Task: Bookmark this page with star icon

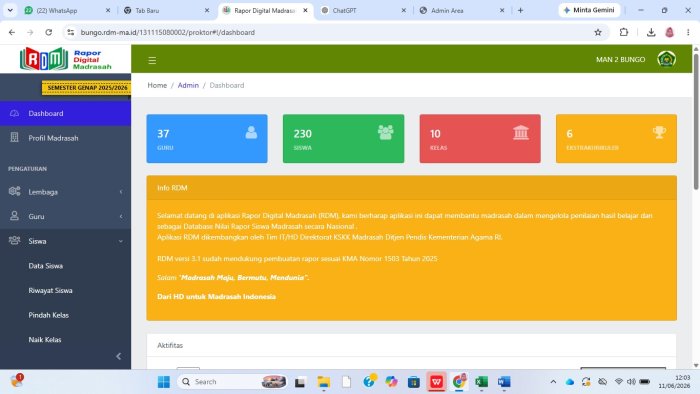Action: 598,32
